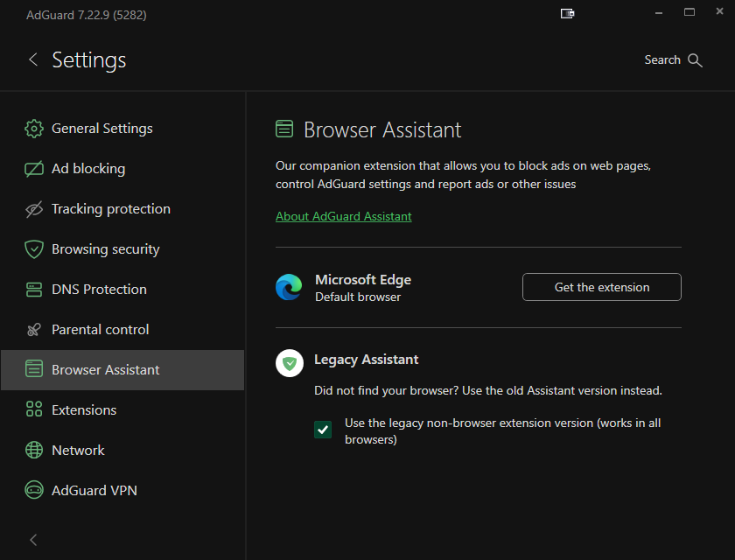Click the Default browser label
This screenshot has width=735, height=560.
coord(358,297)
